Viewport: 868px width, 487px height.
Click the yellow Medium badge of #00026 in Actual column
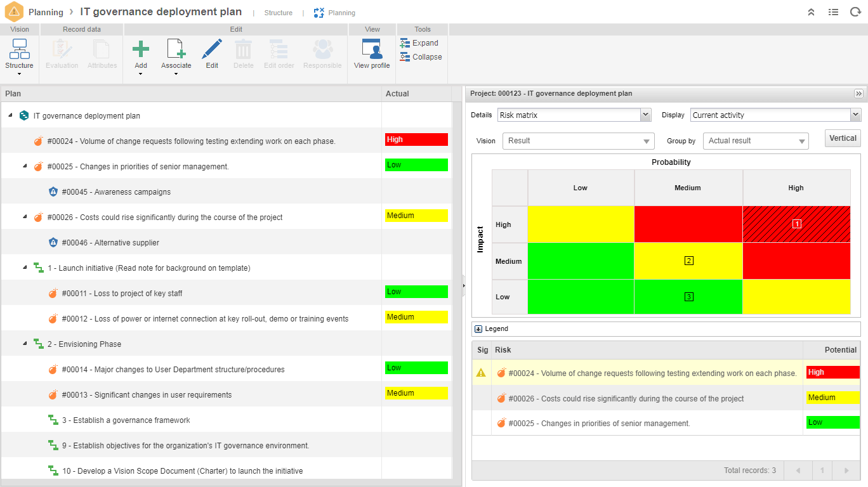[416, 216]
